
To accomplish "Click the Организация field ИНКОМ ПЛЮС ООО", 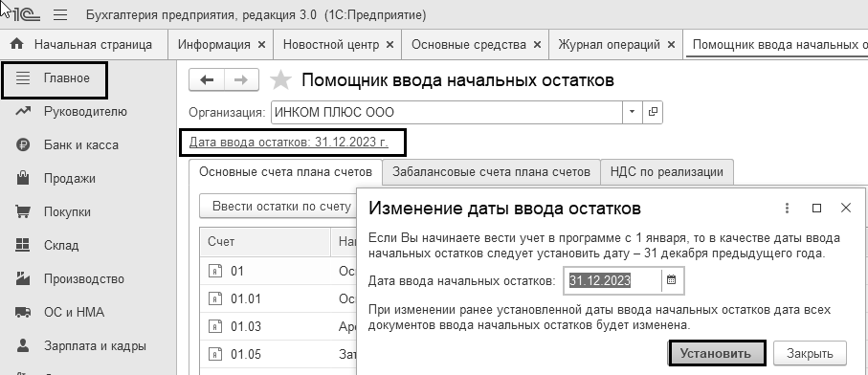I will click(x=447, y=112).
